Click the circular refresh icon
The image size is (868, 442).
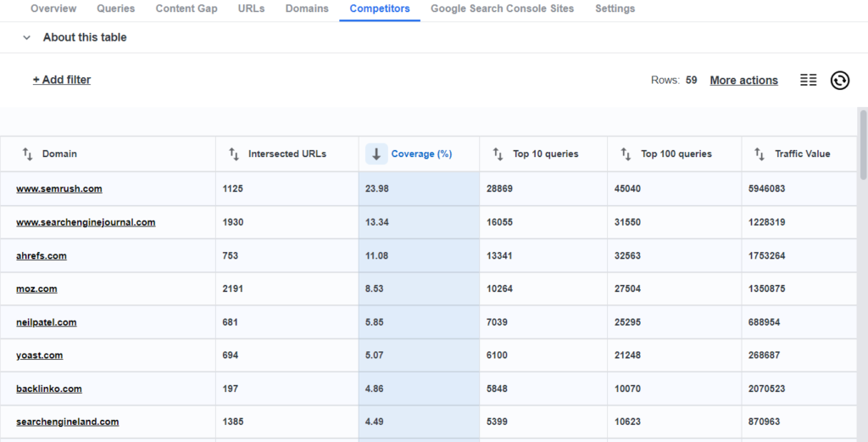click(x=840, y=81)
